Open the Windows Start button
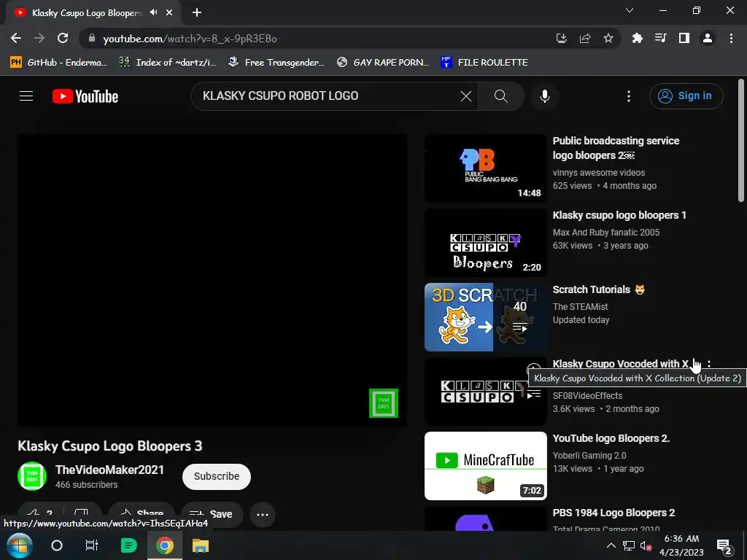This screenshot has height=560, width=747. click(x=19, y=545)
